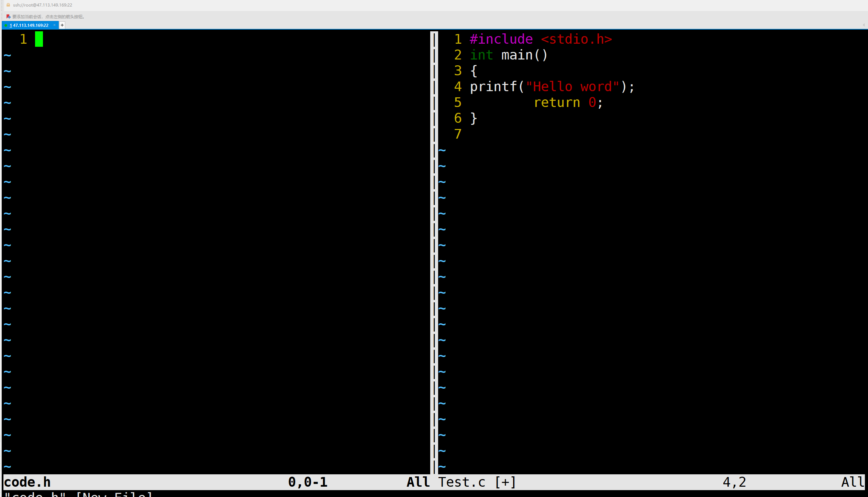The height and width of the screenshot is (497, 868).
Task: Click line number 4 in Test.c pane
Action: [x=458, y=87]
